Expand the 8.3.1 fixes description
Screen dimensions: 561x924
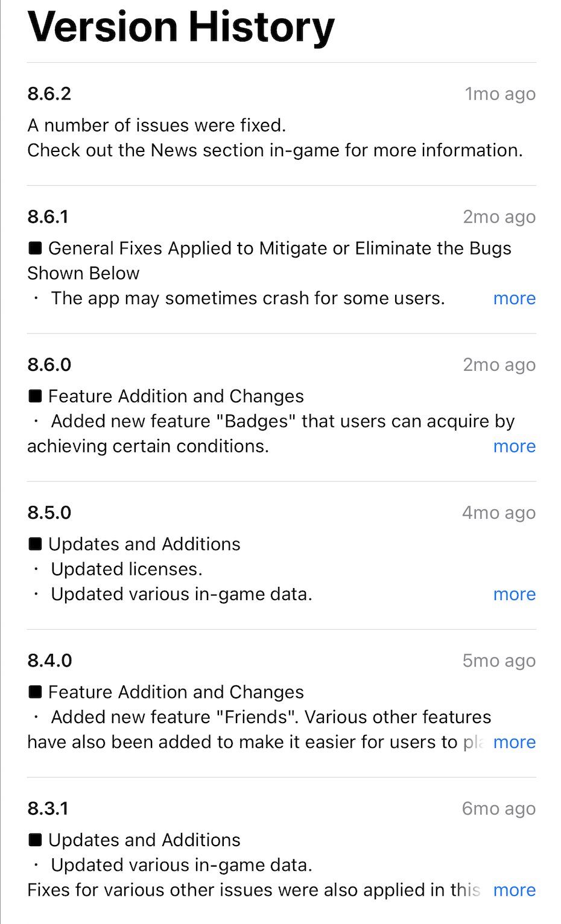pyautogui.click(x=514, y=890)
